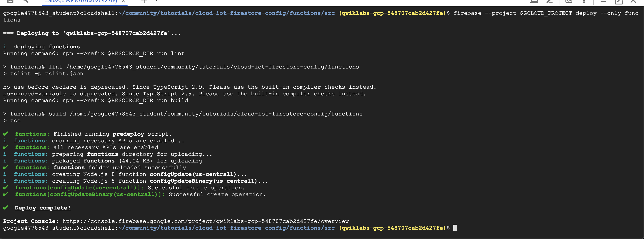Select the qwiklabs-gcp-548707cab2d427fe terminal tab
644x239 pixels.
(x=80, y=2)
